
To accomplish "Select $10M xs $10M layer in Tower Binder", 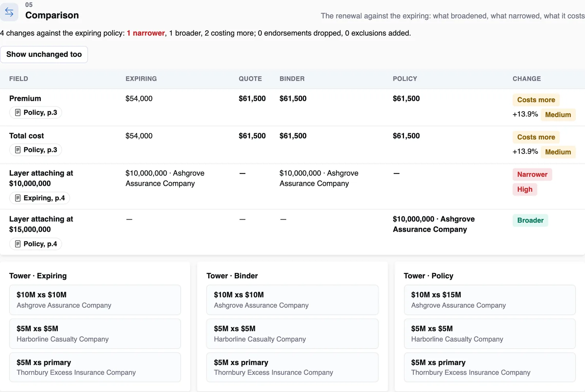I will click(x=292, y=300).
